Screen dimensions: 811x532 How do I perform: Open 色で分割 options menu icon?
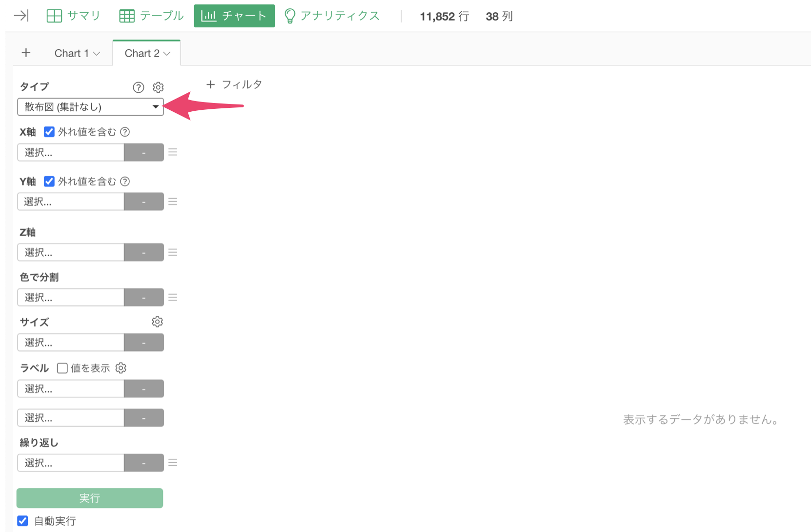[x=173, y=297]
